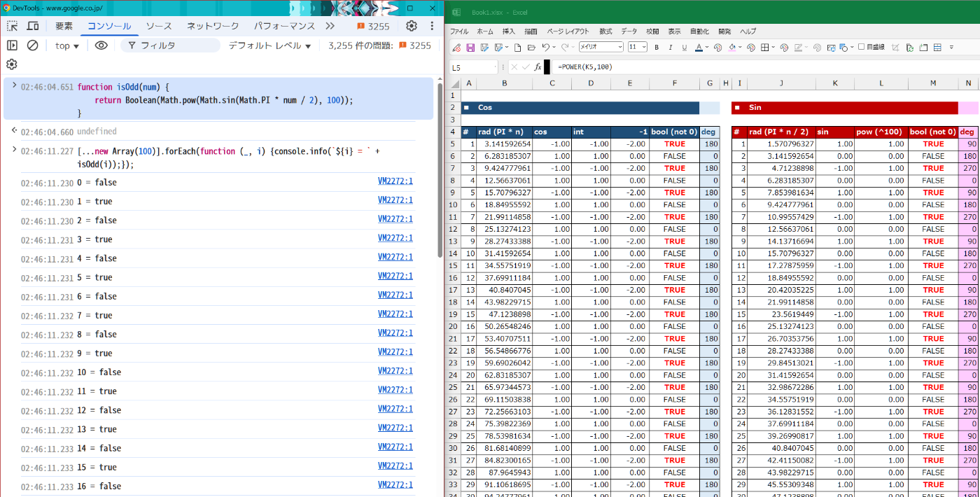Screen dimensions: 980x497
Task: Toggle Bold formatting in Excel
Action: (656, 48)
